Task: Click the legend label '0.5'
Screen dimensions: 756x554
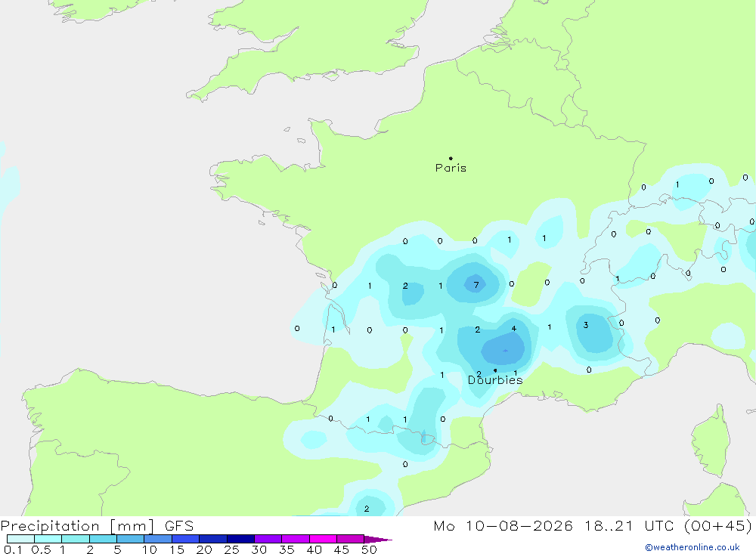Action: (x=41, y=549)
